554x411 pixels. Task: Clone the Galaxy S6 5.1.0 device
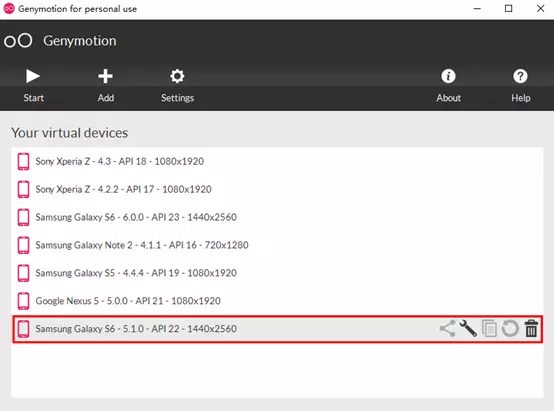coord(489,329)
